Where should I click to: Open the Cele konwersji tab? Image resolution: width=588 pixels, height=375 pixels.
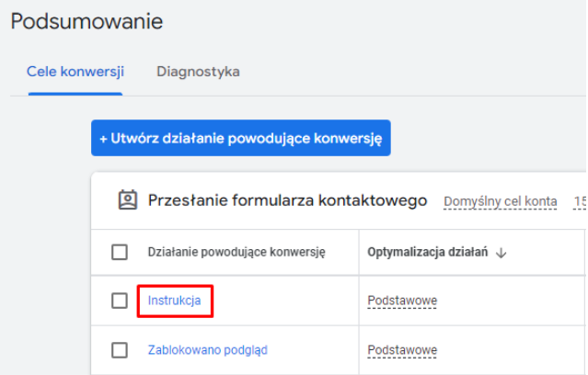[75, 72]
